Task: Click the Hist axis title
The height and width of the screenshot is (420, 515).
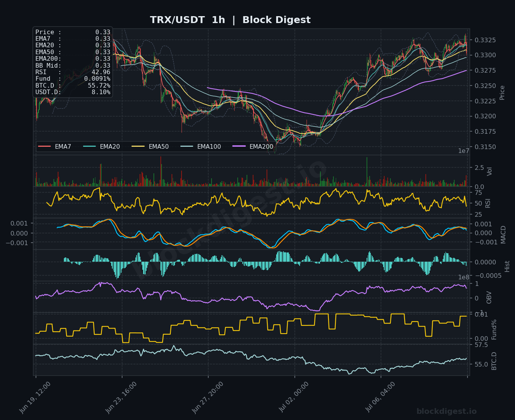Action: 507,266
